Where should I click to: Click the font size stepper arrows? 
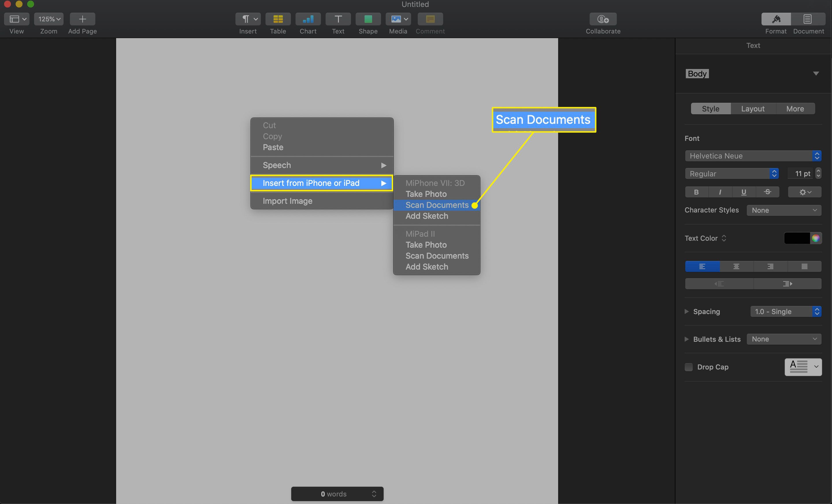818,173
